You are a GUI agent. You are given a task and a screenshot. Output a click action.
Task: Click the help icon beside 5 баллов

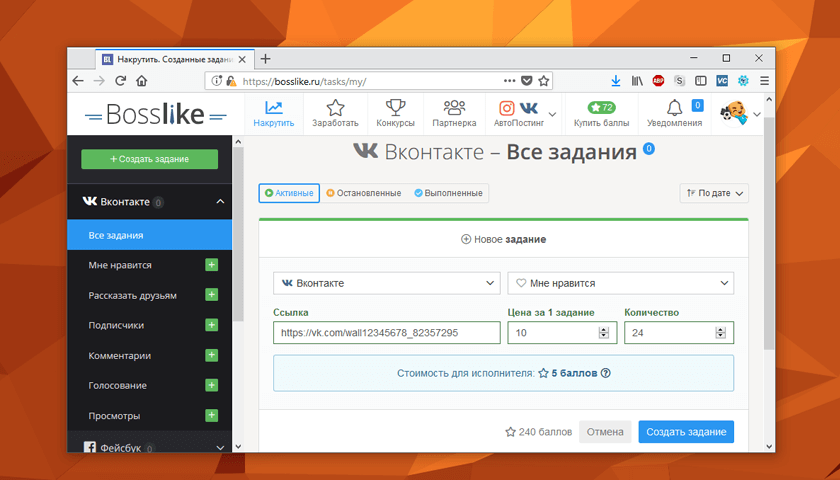point(605,373)
